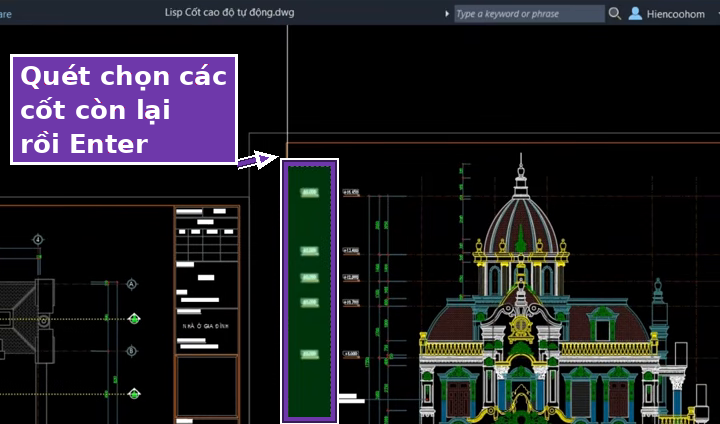Screen dimensions: 720x424
Task: Select the grid axis bubble labeled 4
Action: 38,239
